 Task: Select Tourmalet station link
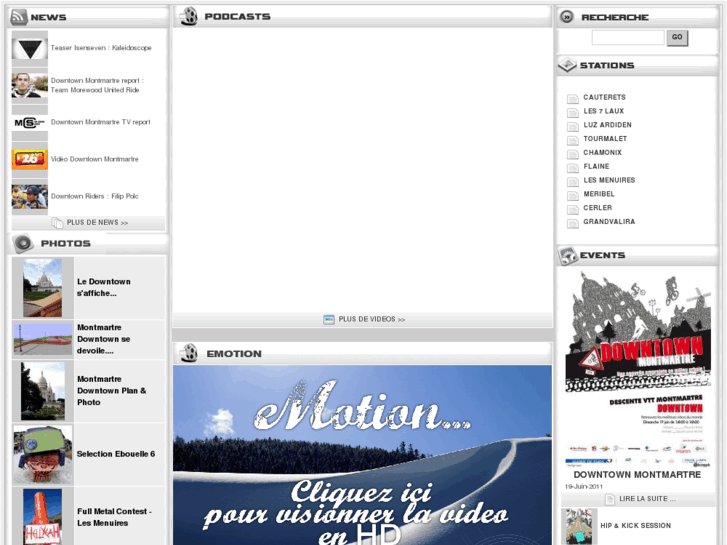[605, 139]
